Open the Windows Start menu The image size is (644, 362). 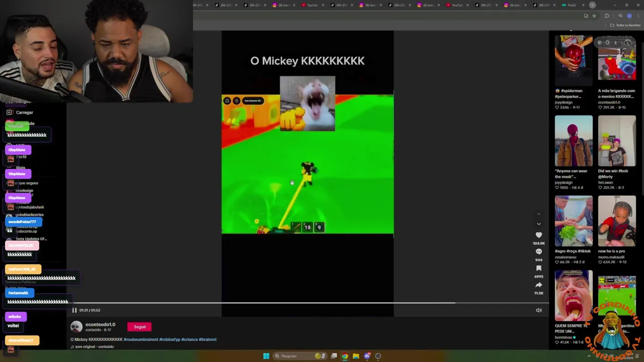(266, 356)
